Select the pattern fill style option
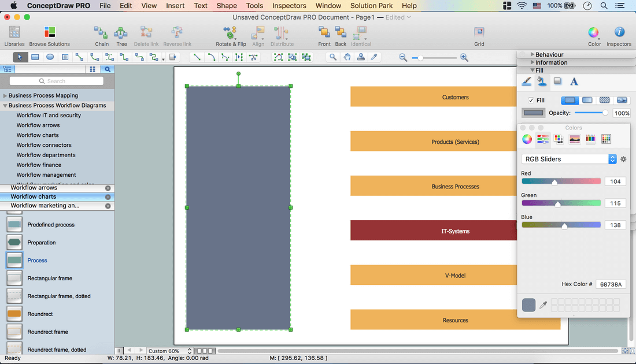Screen dimensions: 636x364 605,101
